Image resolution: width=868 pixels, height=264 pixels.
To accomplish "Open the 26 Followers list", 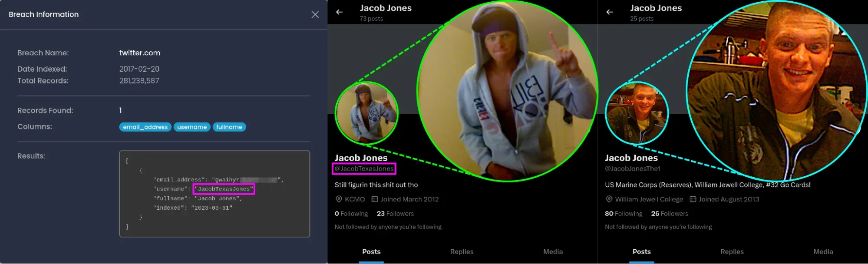I will [670, 214].
